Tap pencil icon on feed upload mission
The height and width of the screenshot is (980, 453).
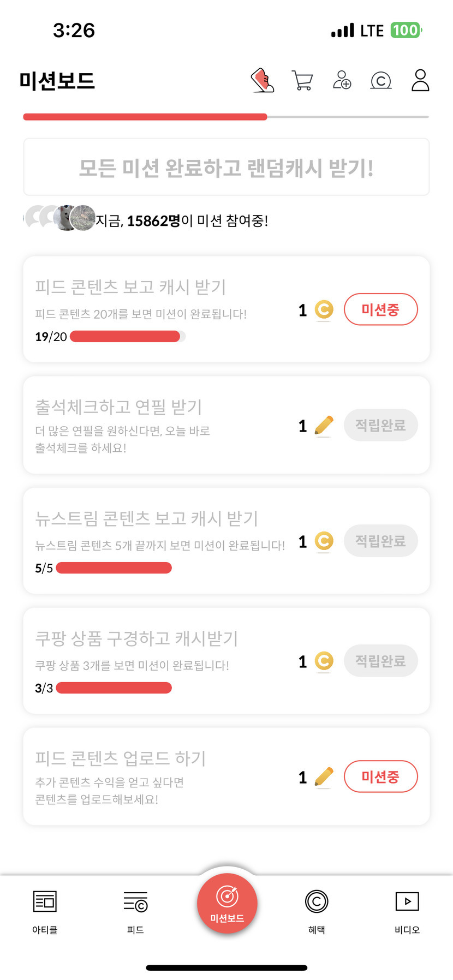click(324, 777)
